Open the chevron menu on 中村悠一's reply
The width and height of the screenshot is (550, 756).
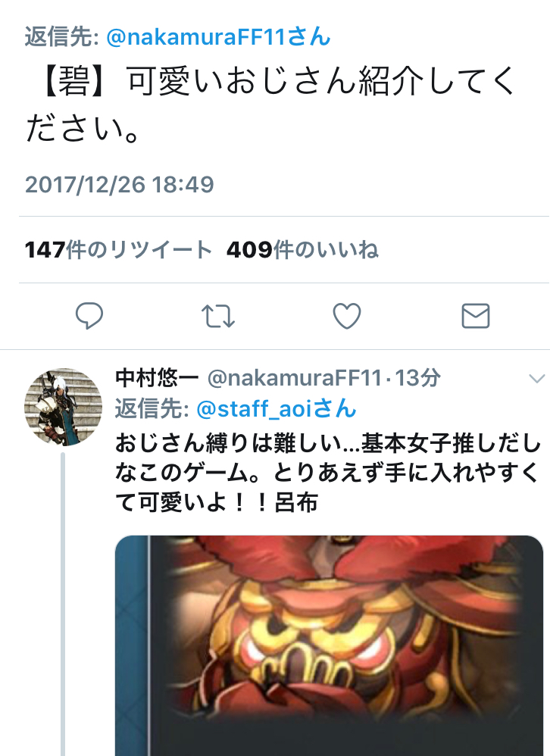pos(536,379)
